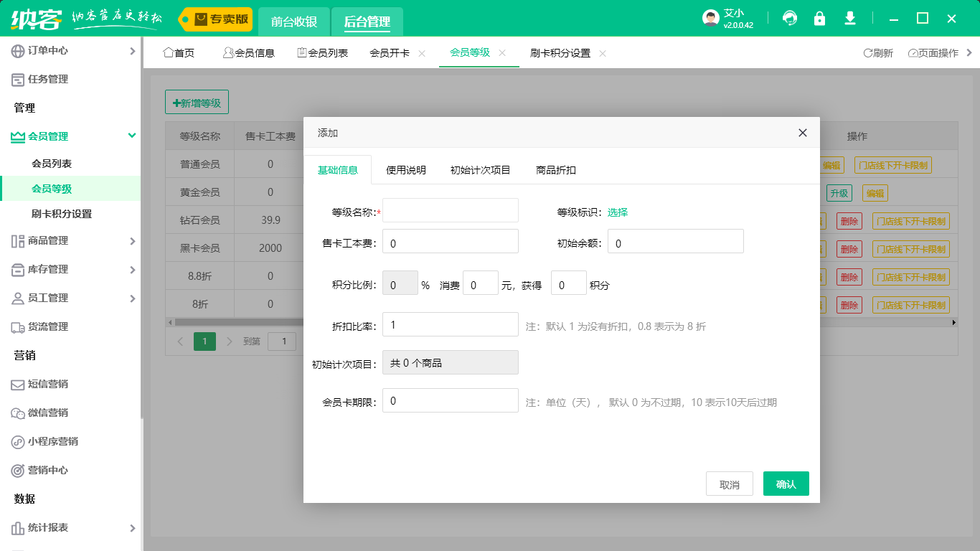Click the customer service headset icon
The width and height of the screenshot is (980, 551).
click(790, 19)
